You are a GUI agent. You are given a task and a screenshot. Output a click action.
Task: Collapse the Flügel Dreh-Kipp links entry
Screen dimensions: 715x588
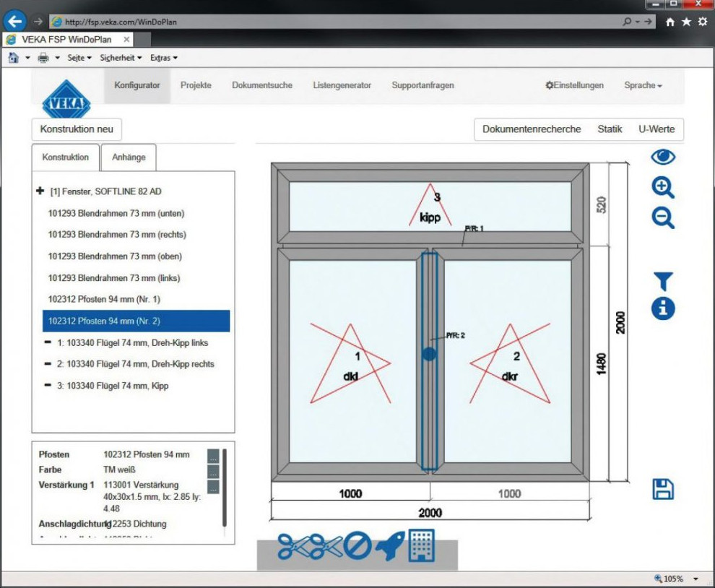(48, 342)
